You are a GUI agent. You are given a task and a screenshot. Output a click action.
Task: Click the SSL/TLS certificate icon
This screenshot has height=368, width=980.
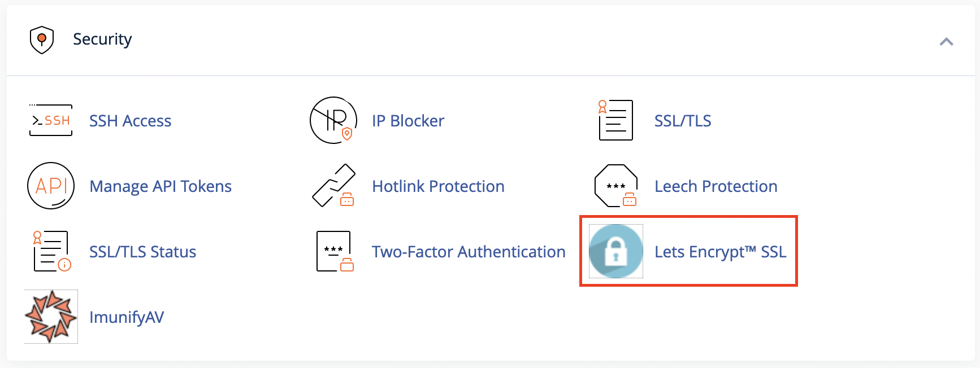615,120
